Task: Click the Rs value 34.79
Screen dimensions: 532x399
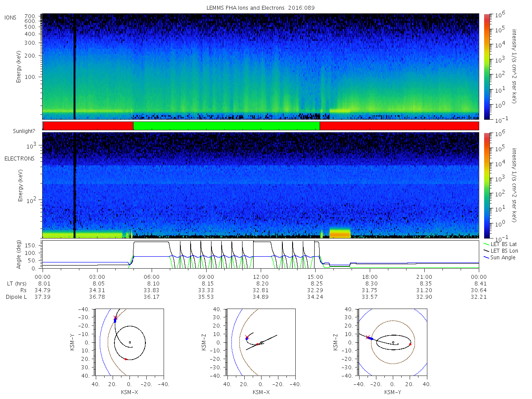Action: coord(43,290)
